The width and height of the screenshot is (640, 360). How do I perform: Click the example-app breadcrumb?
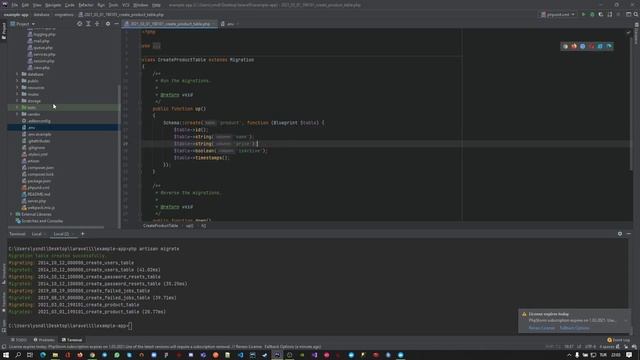click(16, 14)
